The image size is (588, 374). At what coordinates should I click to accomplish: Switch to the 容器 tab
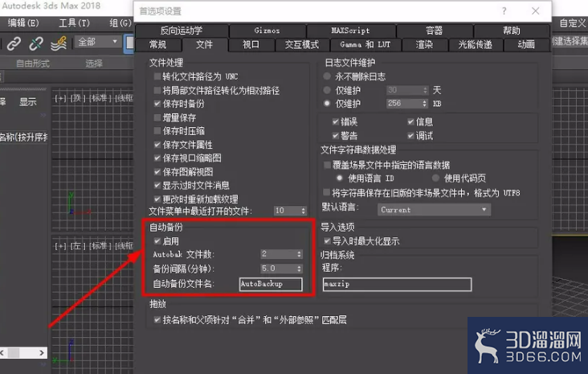click(x=435, y=31)
